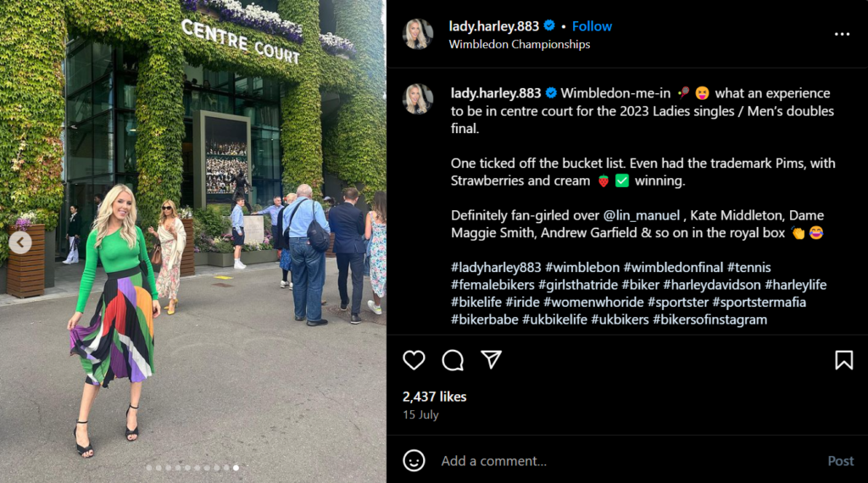Follow the lady.harley.883 account

point(592,26)
